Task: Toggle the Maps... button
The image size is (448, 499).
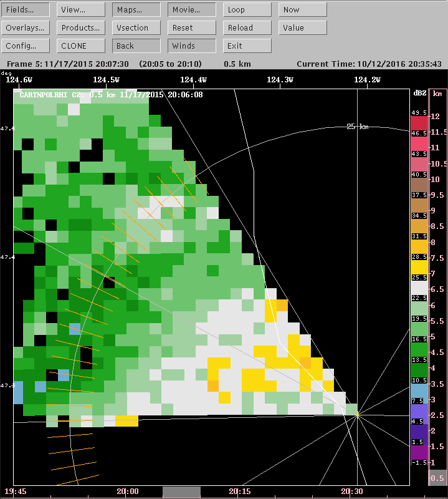Action: [x=136, y=10]
